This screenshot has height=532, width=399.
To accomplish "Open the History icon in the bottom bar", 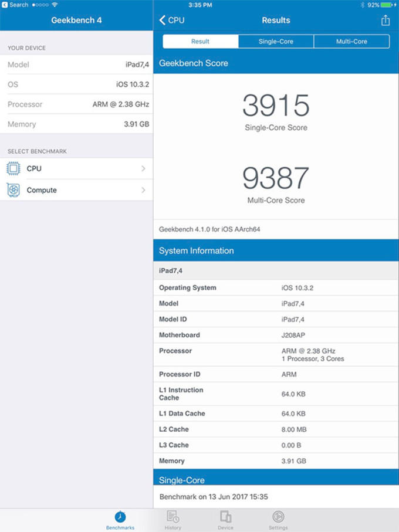I will coord(173,517).
